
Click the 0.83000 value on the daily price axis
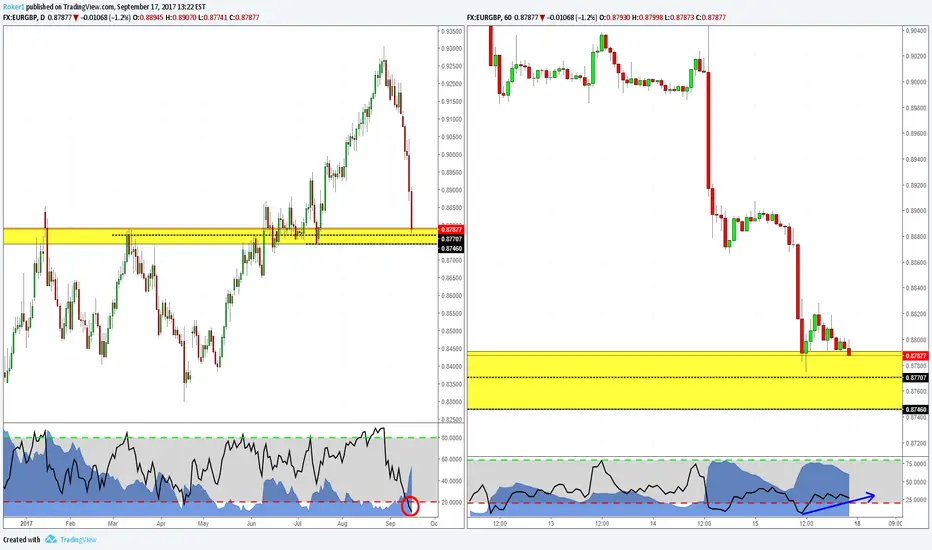click(452, 402)
